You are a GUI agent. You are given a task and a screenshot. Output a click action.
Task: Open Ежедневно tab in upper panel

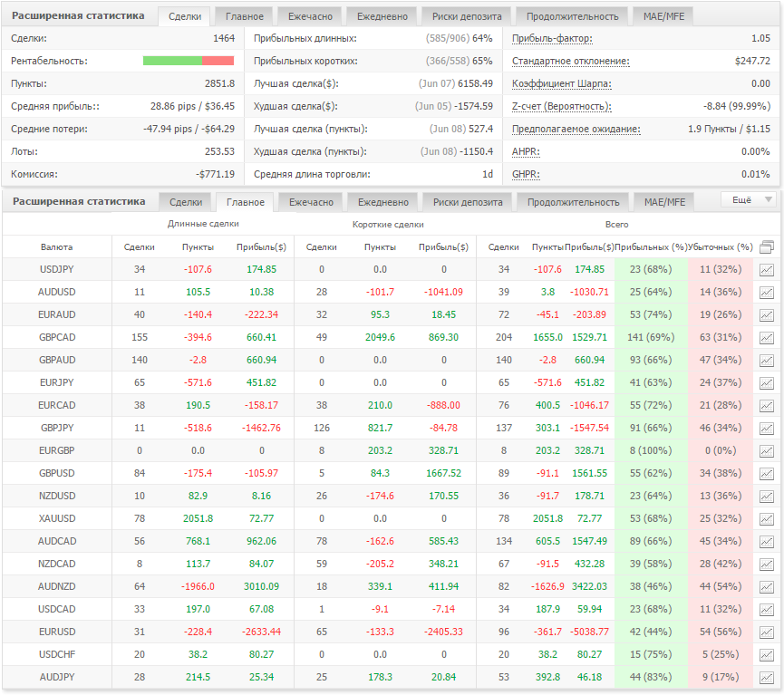(x=382, y=16)
